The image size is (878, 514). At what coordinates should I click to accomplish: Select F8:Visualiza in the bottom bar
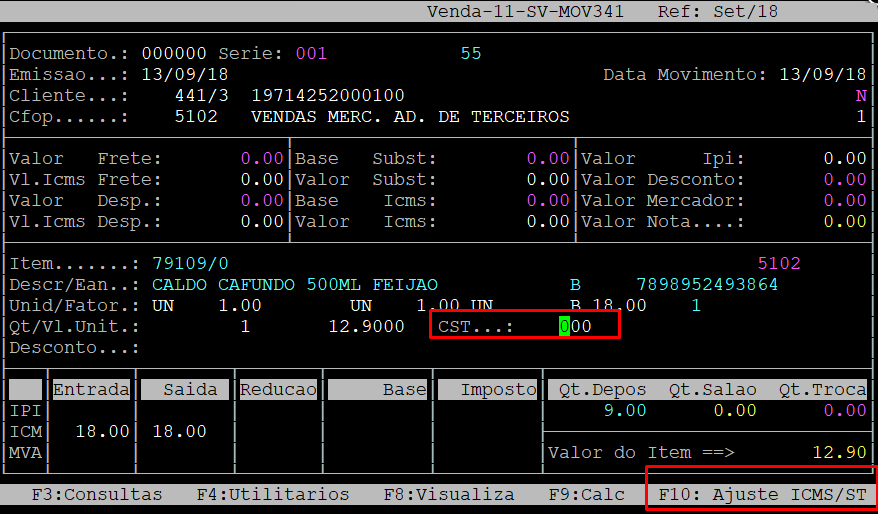coord(449,494)
